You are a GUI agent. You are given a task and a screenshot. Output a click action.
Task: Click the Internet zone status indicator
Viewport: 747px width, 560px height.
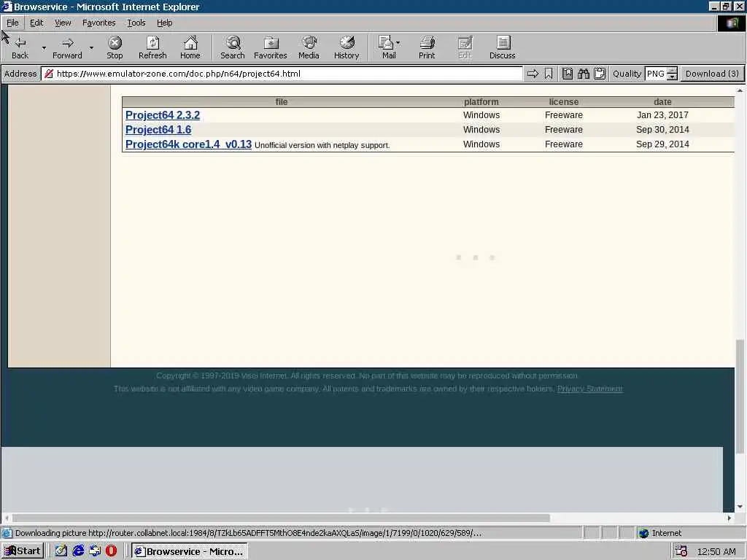659,533
